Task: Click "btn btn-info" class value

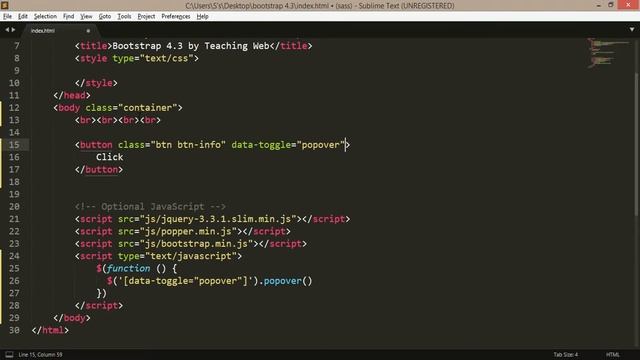Action: pos(188,145)
